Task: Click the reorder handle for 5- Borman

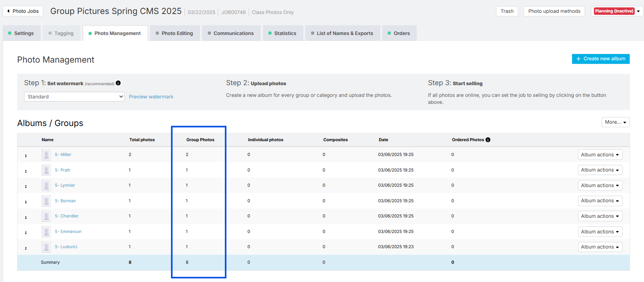Action: [26, 202]
